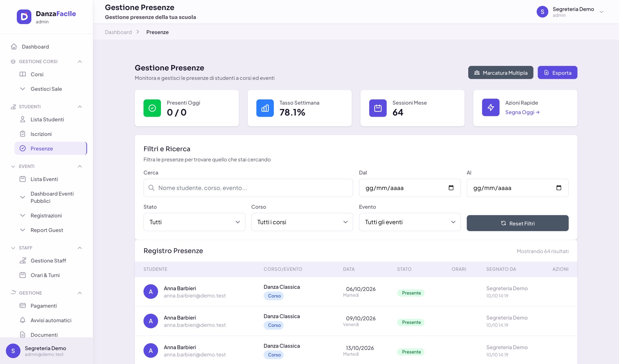Viewport: 619px width, 364px height.
Task: Click the Esporta button
Action: click(557, 72)
